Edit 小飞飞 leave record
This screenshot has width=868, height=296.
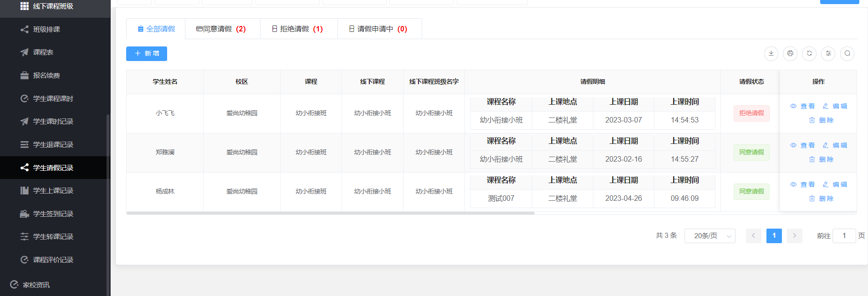click(x=835, y=106)
